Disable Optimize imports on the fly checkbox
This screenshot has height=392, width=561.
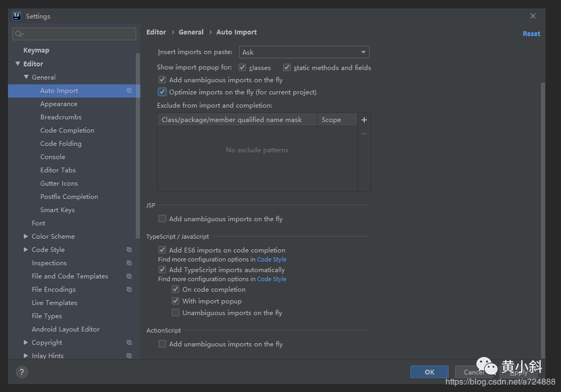pyautogui.click(x=162, y=92)
